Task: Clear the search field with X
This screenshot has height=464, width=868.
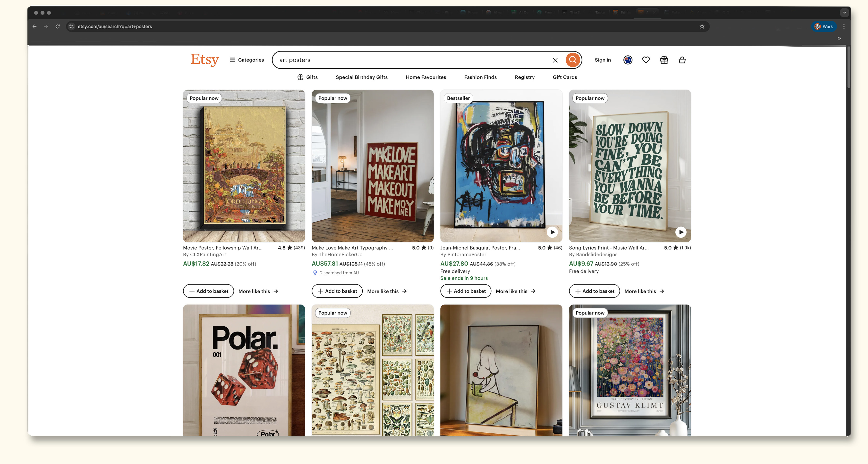Action: 555,60
